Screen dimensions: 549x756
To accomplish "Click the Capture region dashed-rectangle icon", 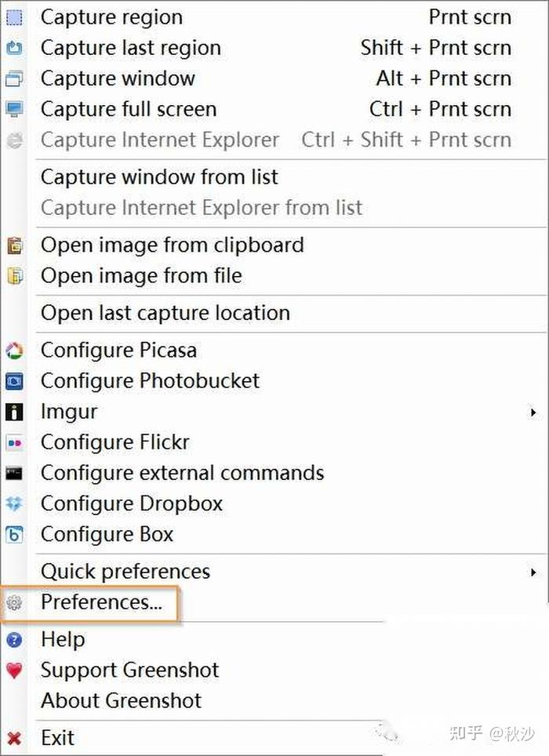I will (x=14, y=17).
